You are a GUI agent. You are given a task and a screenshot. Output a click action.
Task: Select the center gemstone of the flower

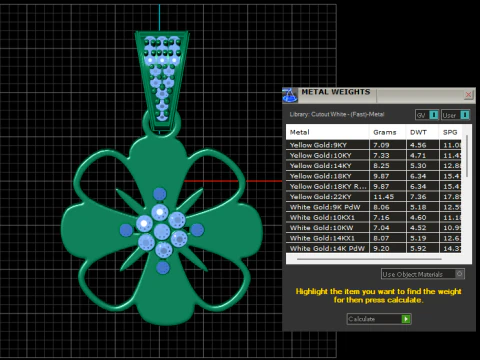(162, 231)
